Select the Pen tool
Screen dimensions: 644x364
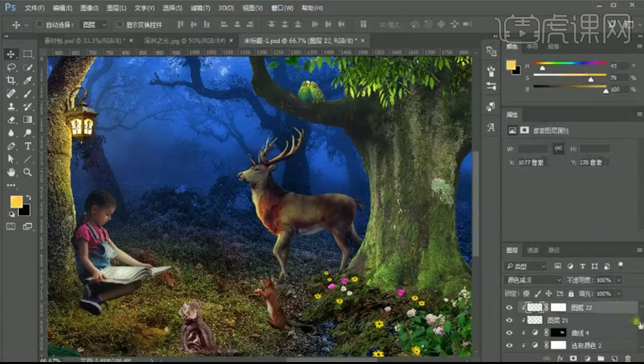click(x=11, y=146)
